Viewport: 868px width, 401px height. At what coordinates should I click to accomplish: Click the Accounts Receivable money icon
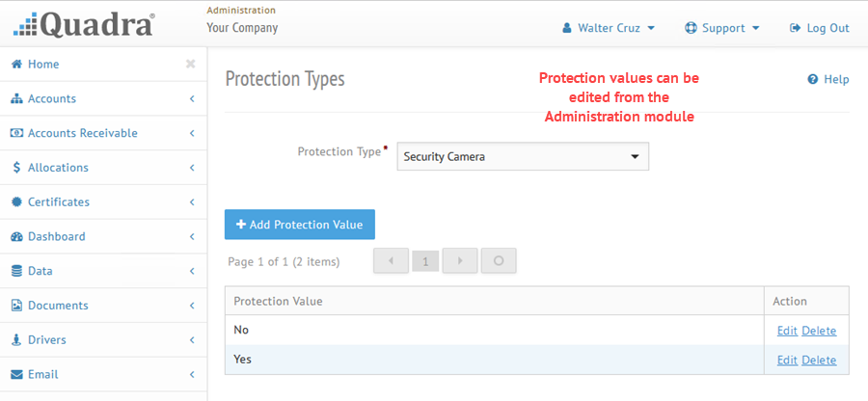point(17,133)
